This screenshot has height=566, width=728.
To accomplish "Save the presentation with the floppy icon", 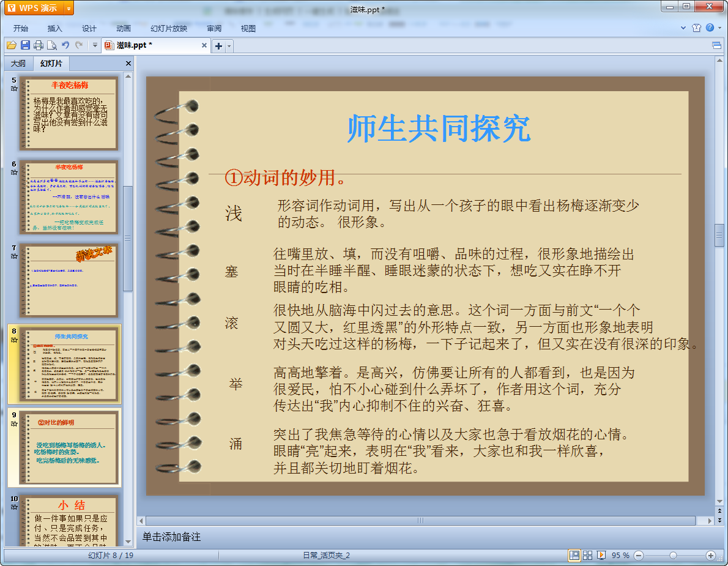I will [26, 45].
